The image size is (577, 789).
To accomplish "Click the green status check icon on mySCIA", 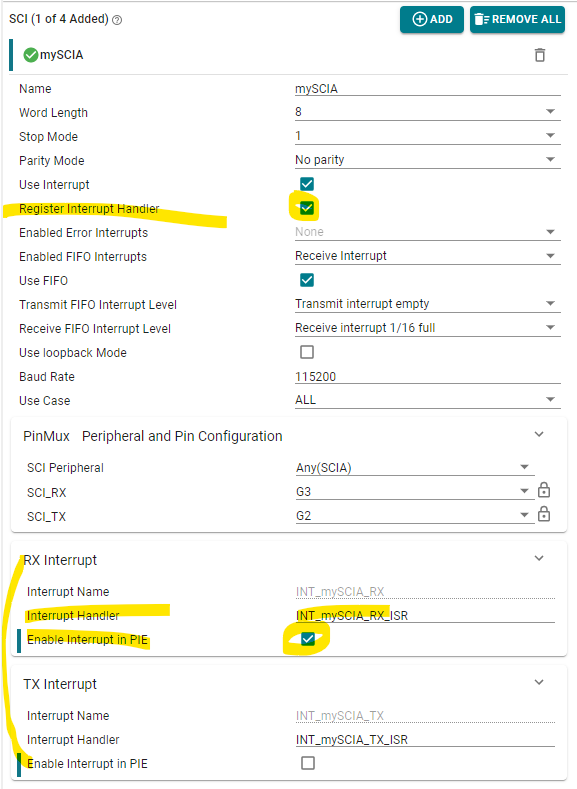I will click(x=31, y=55).
